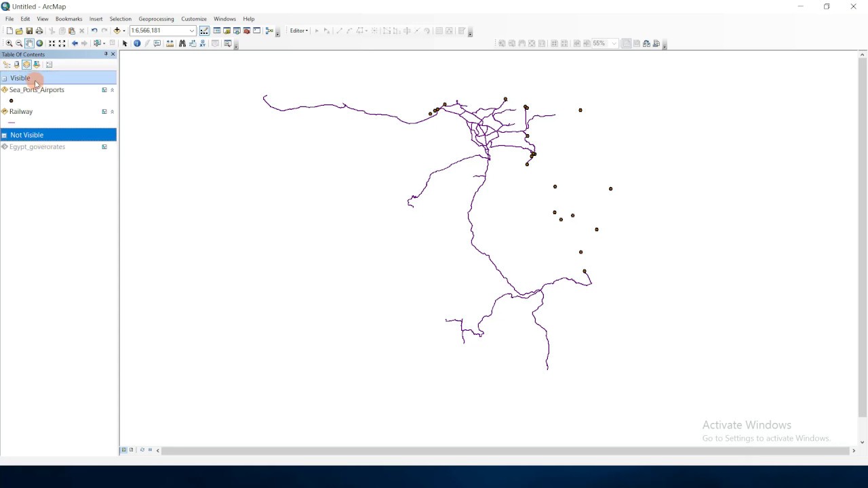Click Sea_Ports_Airports point symbol swatch
Image resolution: width=868 pixels, height=488 pixels.
11,101
